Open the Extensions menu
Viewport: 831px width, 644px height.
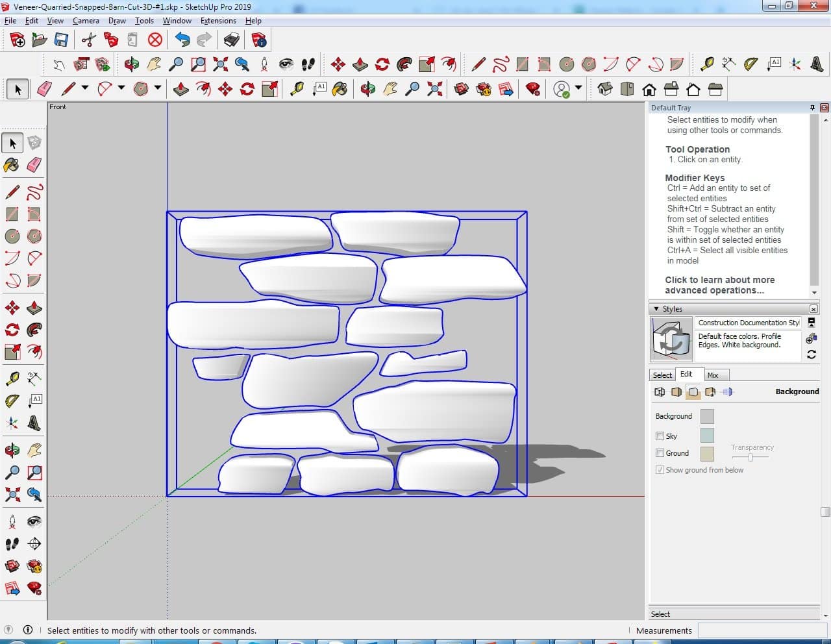pyautogui.click(x=218, y=21)
